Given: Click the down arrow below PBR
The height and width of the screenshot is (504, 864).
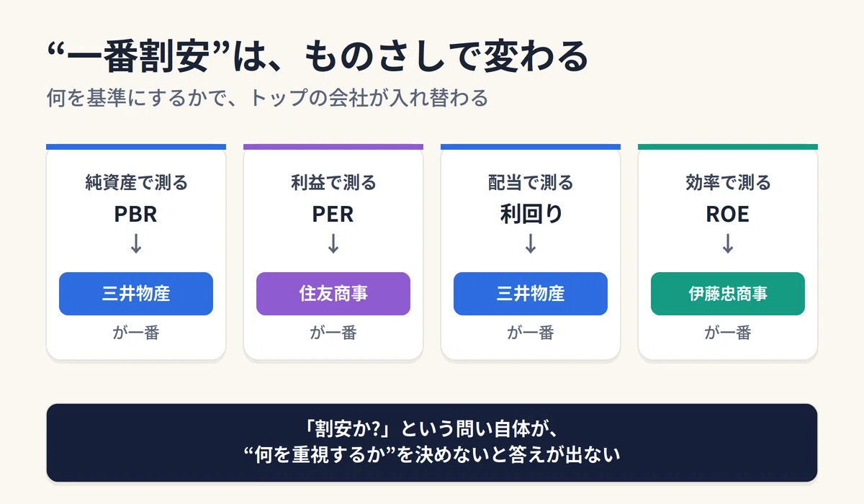Looking at the screenshot, I should (x=136, y=244).
